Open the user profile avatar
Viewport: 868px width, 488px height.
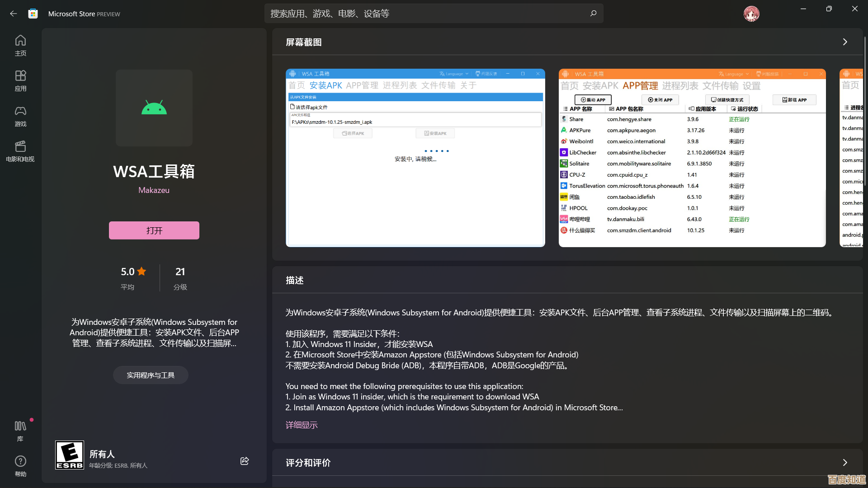(751, 14)
